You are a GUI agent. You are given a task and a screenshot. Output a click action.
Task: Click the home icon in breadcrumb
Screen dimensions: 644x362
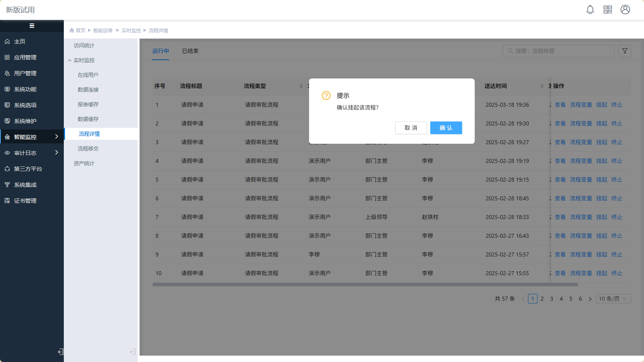pyautogui.click(x=72, y=31)
